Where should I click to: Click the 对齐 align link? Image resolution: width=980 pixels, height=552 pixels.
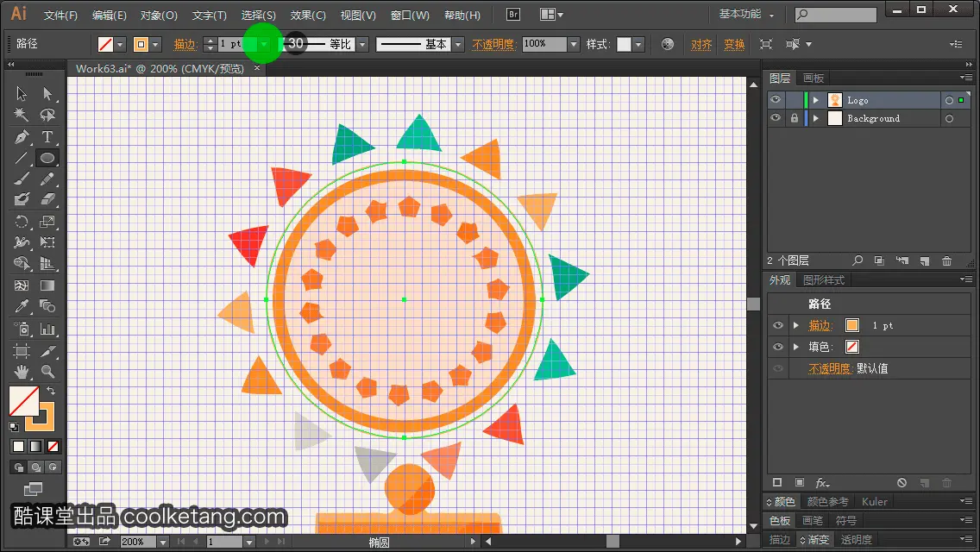[x=701, y=44]
